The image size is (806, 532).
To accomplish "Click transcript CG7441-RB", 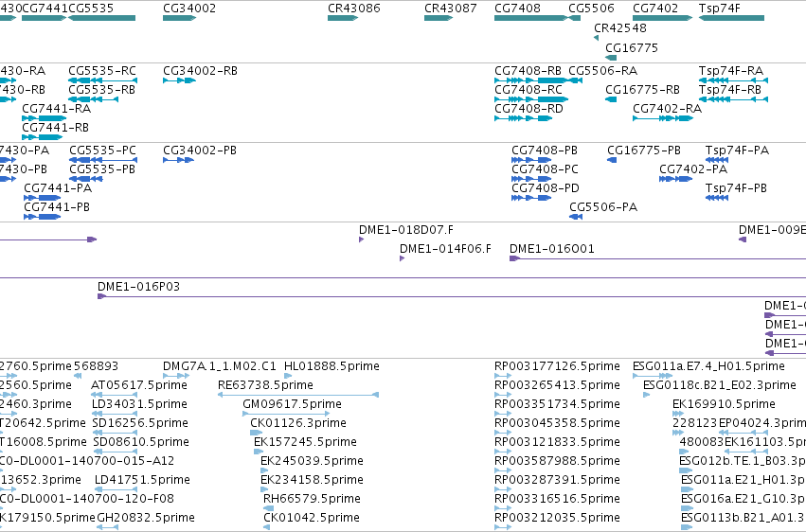I will [x=43, y=137].
